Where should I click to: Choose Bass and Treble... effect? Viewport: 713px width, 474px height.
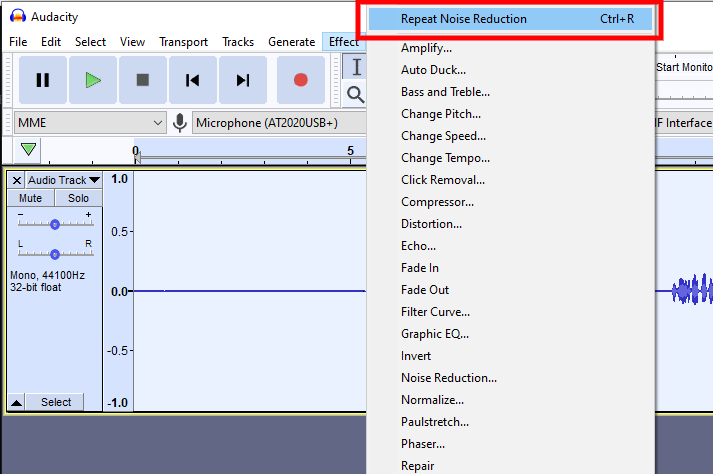tap(510, 92)
